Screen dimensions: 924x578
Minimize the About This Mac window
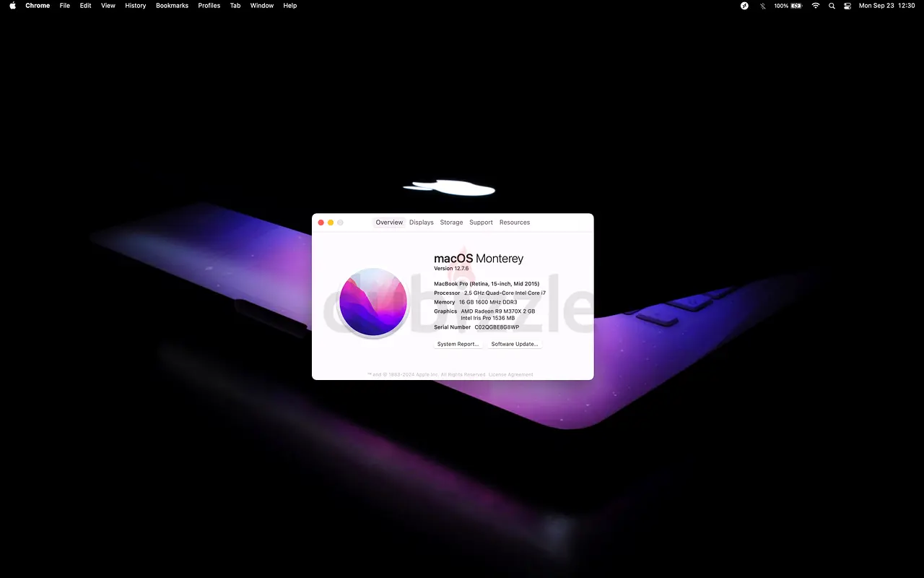[331, 223]
